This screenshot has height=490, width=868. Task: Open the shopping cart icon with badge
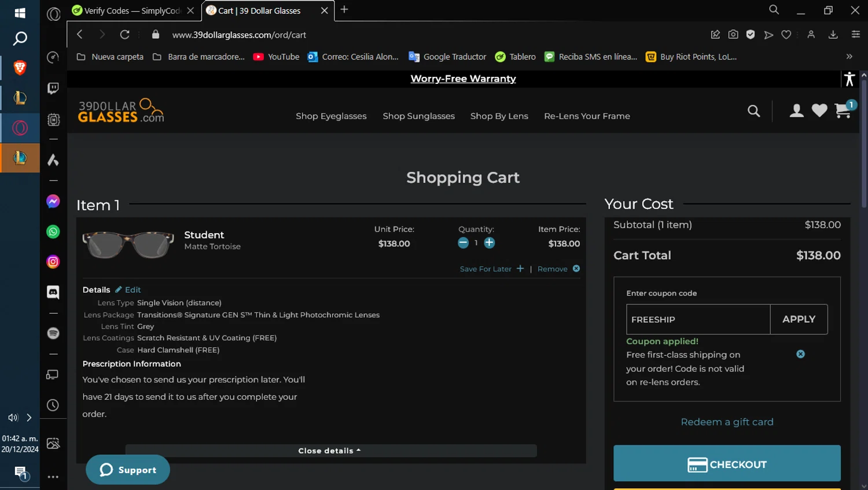click(844, 109)
